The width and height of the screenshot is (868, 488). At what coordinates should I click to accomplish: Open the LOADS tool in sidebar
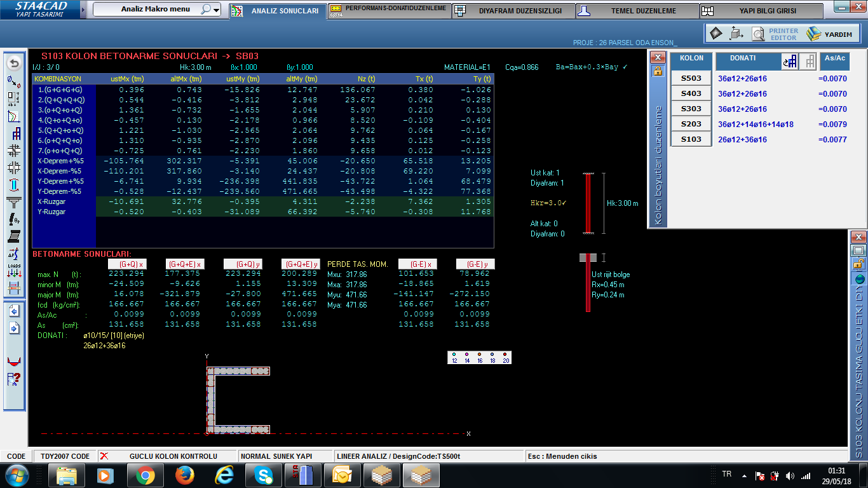[13, 271]
